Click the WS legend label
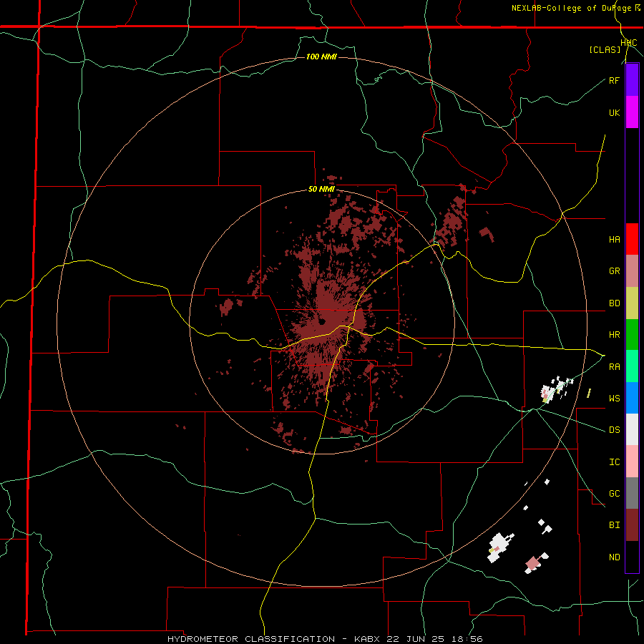This screenshot has height=644, width=644. coord(614,398)
